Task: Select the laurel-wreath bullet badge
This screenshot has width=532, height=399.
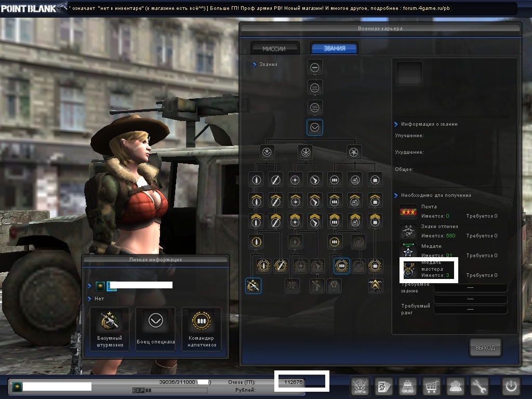Action: (x=263, y=266)
